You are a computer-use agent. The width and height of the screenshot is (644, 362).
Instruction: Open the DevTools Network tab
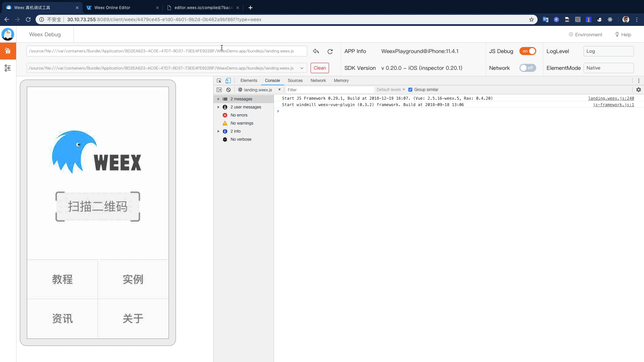318,81
